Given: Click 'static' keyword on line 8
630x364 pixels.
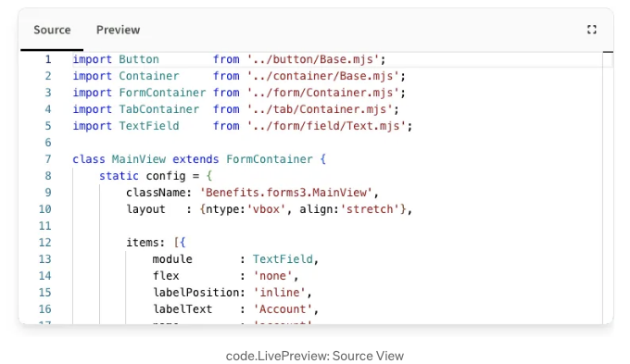Looking at the screenshot, I should click(x=119, y=176).
